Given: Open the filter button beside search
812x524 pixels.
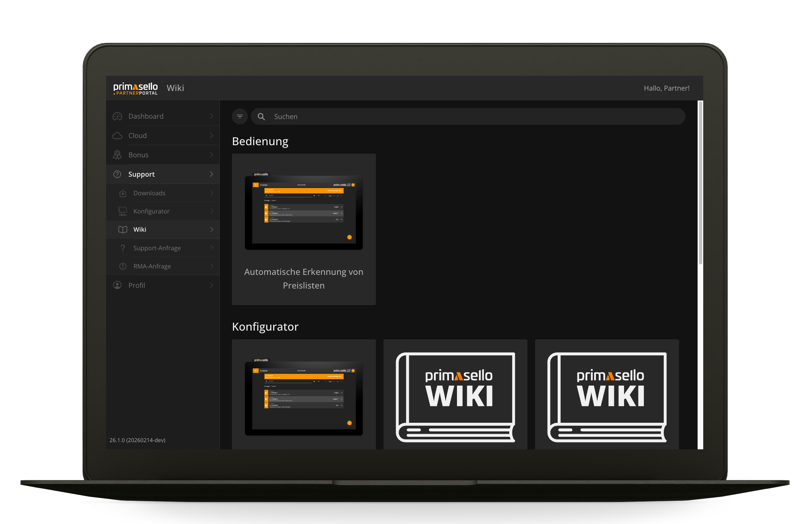Looking at the screenshot, I should click(240, 116).
